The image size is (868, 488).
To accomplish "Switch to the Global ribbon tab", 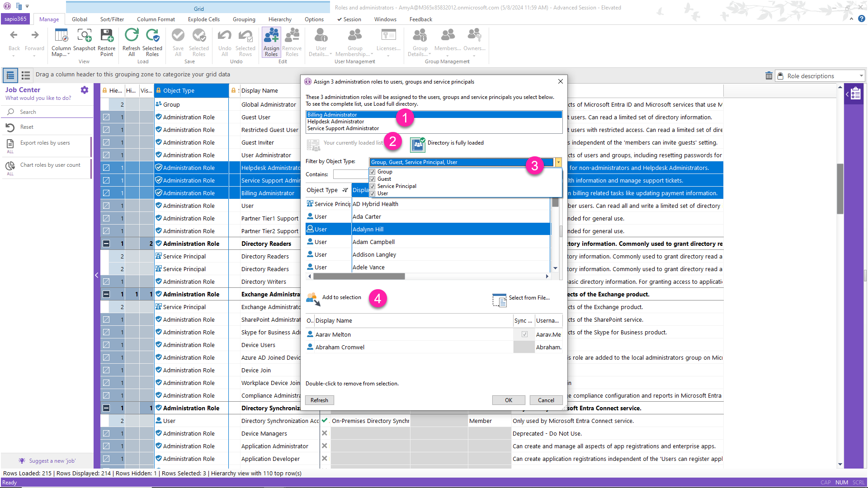I will point(79,19).
